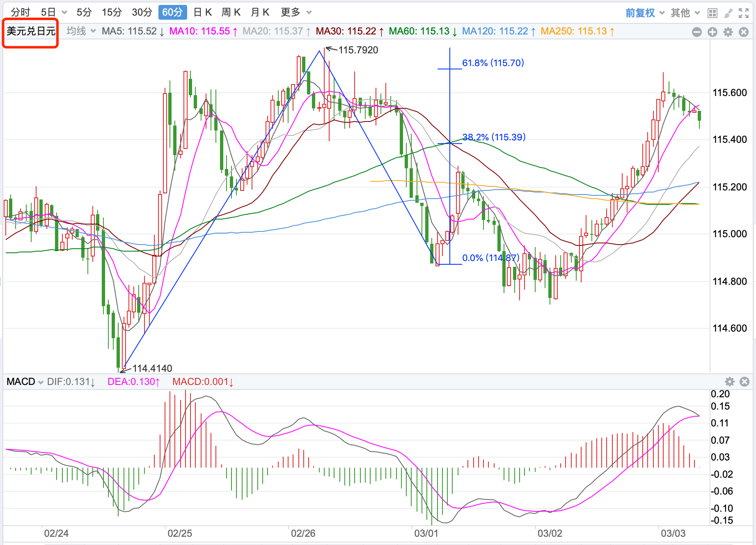Click the MA250: 115.13 indicator label
The image size is (756, 545).
pos(577,31)
